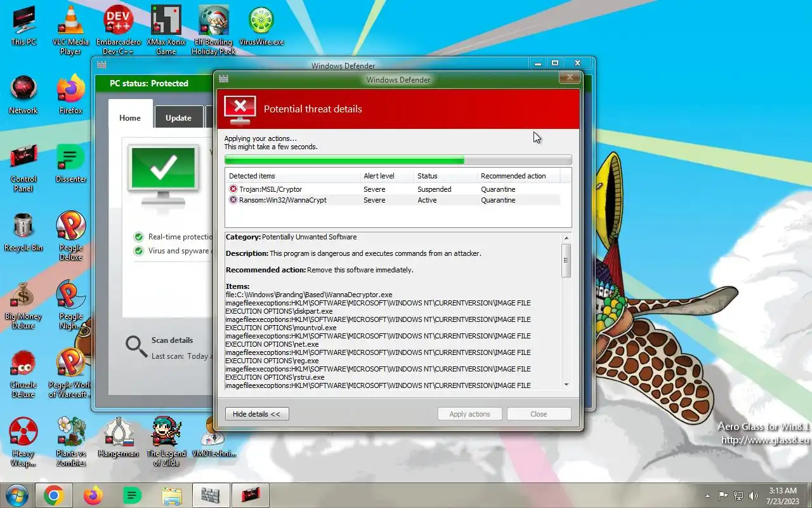Open the red monitor app in taskbar
This screenshot has height=508, width=812.
(x=250, y=495)
